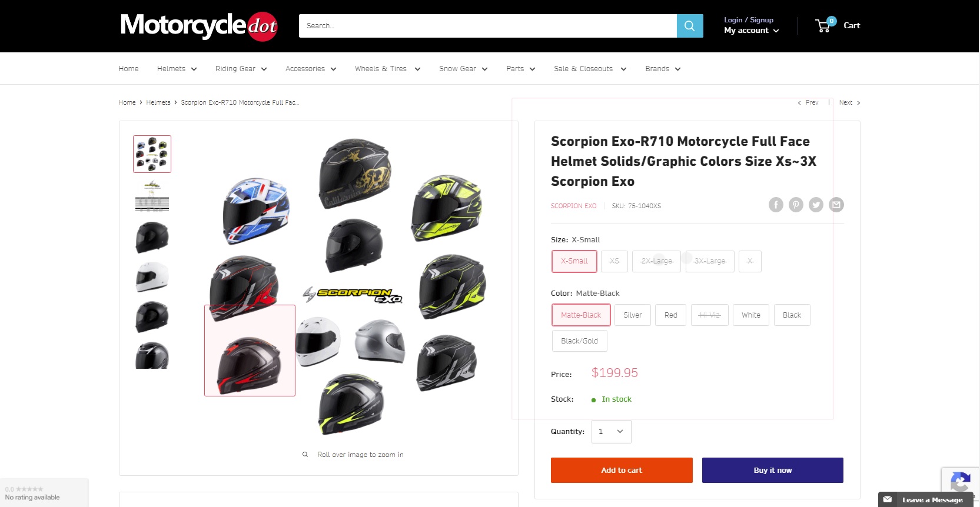Share product on Facebook
980x507 pixels.
click(x=776, y=205)
